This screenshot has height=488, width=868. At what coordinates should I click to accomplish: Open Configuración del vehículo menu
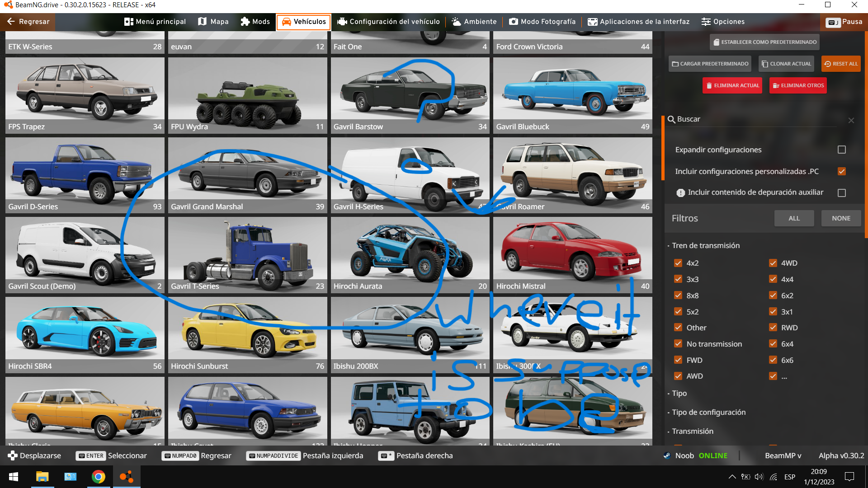388,22
